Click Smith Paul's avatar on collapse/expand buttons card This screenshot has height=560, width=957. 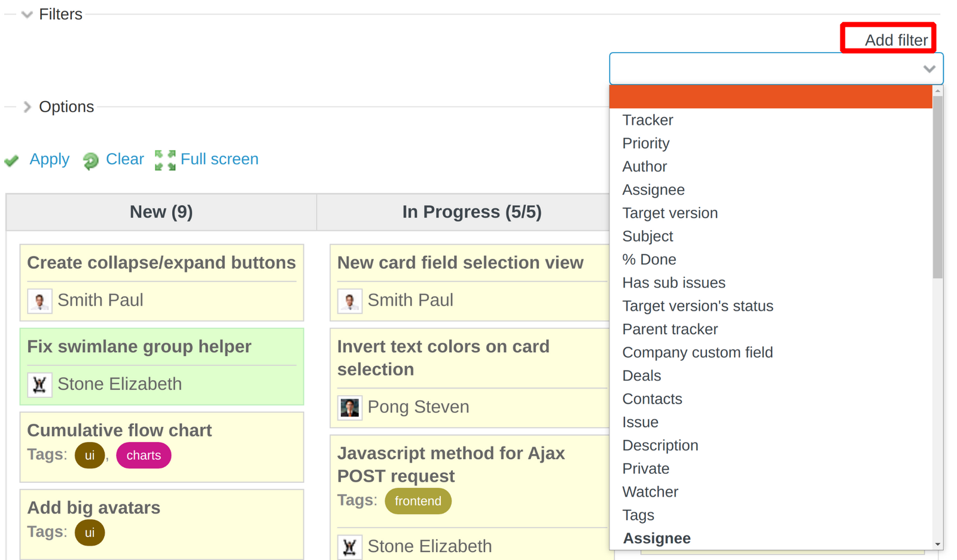[x=39, y=301]
